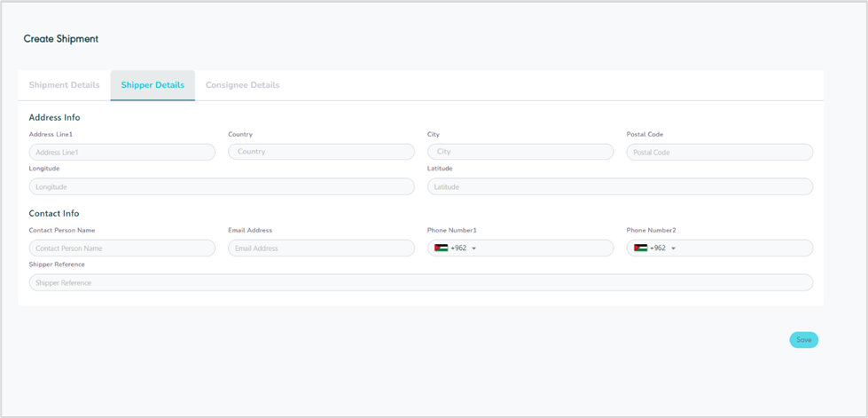Click the Phone Number1 number entry area
This screenshot has width=868, height=418.
[x=543, y=248]
